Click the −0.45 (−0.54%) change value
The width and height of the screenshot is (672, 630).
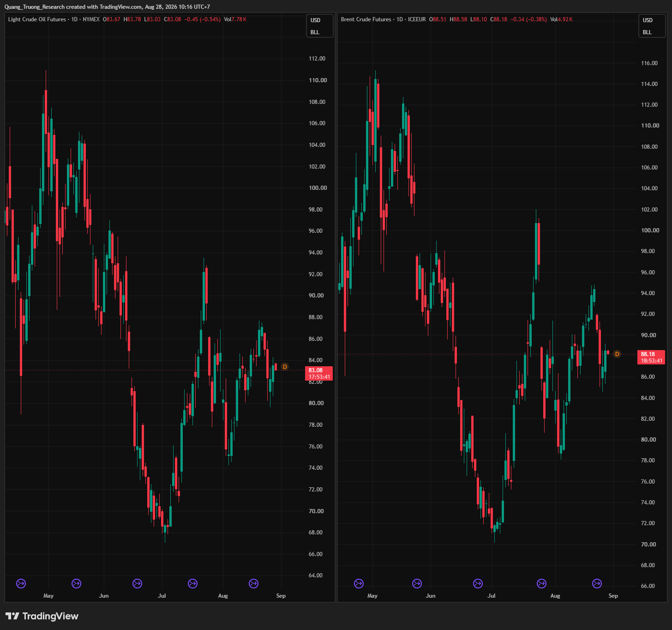[202, 19]
